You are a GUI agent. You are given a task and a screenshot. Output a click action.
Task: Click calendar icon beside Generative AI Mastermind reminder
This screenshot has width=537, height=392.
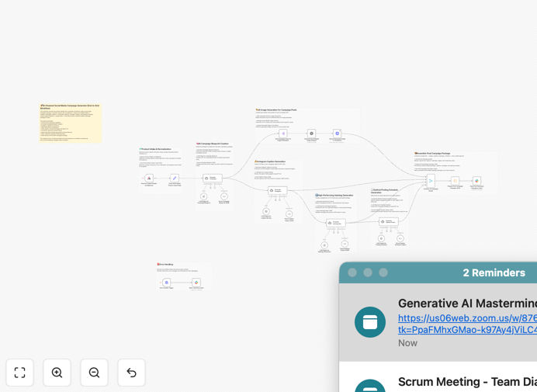pyautogui.click(x=370, y=322)
